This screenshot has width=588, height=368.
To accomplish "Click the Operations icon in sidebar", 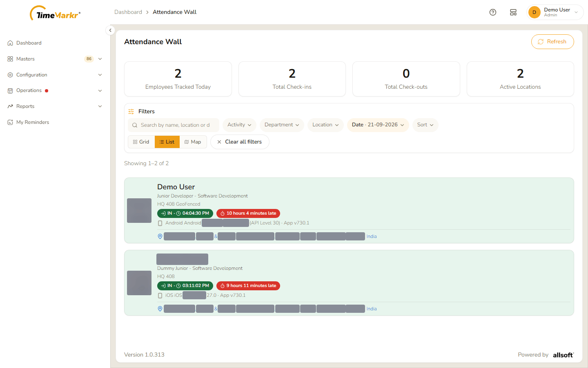I will (x=10, y=91).
